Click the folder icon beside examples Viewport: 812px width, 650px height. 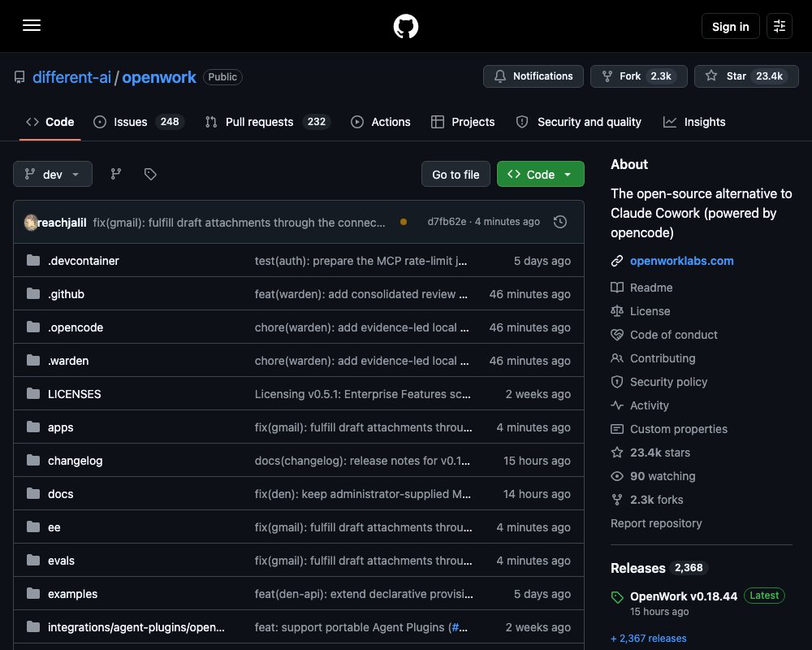coord(33,593)
